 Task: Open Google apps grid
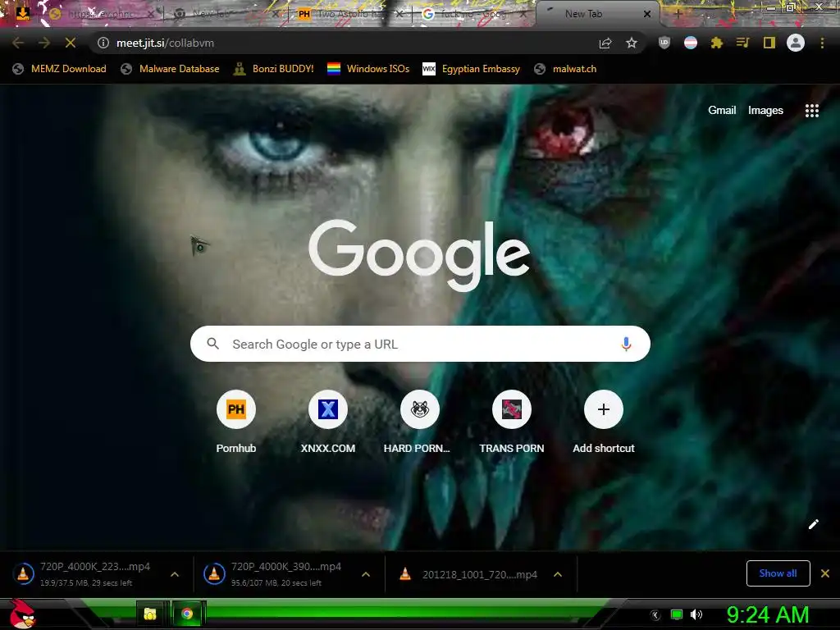[811, 111]
